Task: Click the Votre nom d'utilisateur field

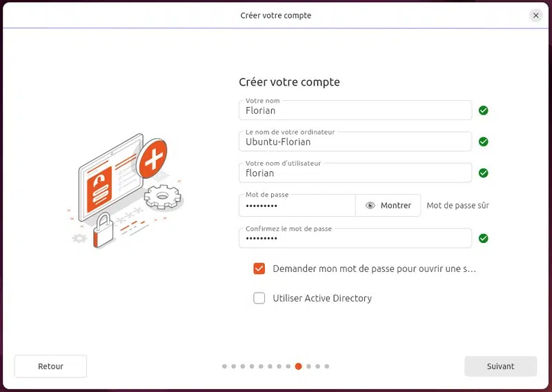Action: tap(355, 173)
